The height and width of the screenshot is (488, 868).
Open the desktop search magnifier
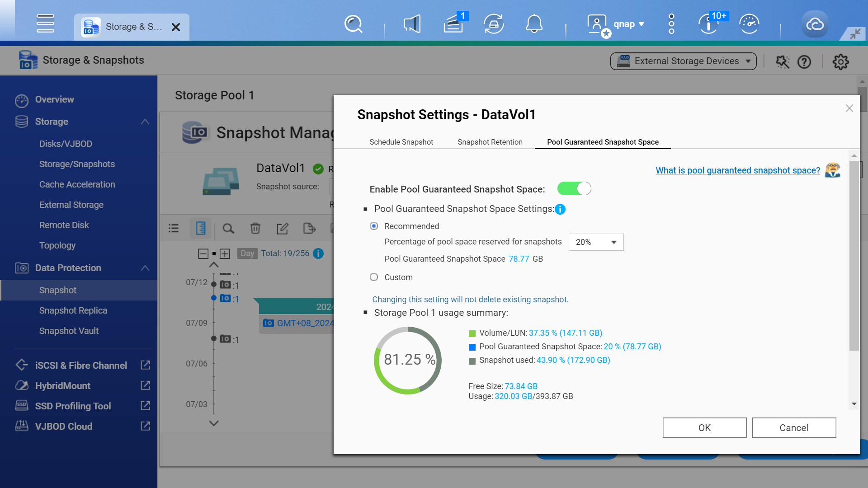(353, 24)
